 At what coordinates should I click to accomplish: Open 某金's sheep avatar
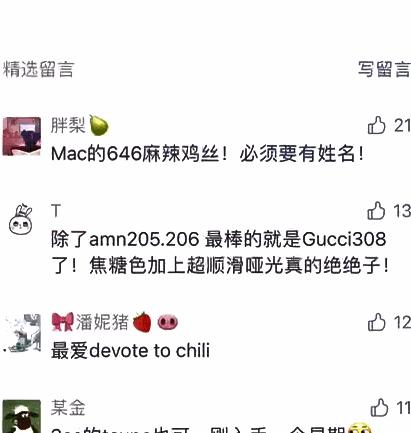point(22,416)
